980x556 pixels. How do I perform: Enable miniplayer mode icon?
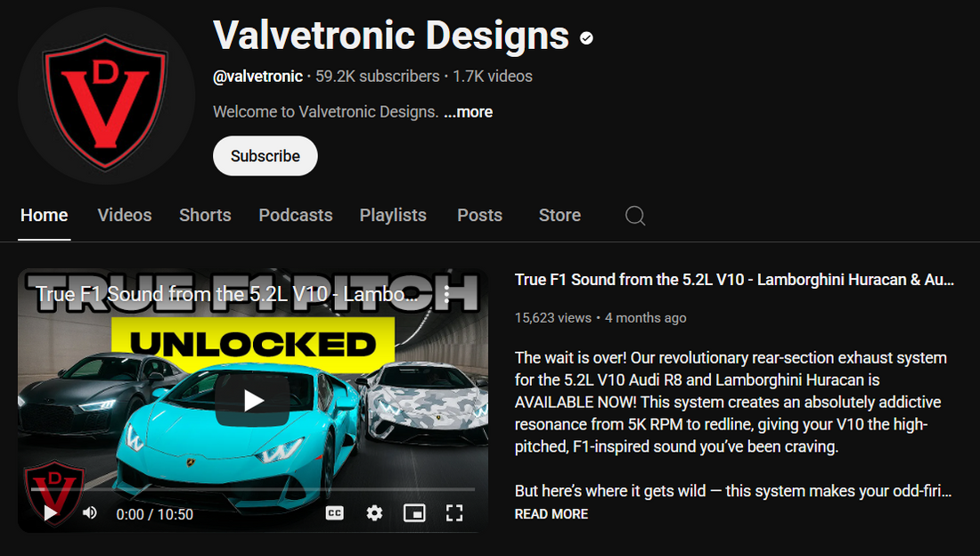pyautogui.click(x=414, y=513)
